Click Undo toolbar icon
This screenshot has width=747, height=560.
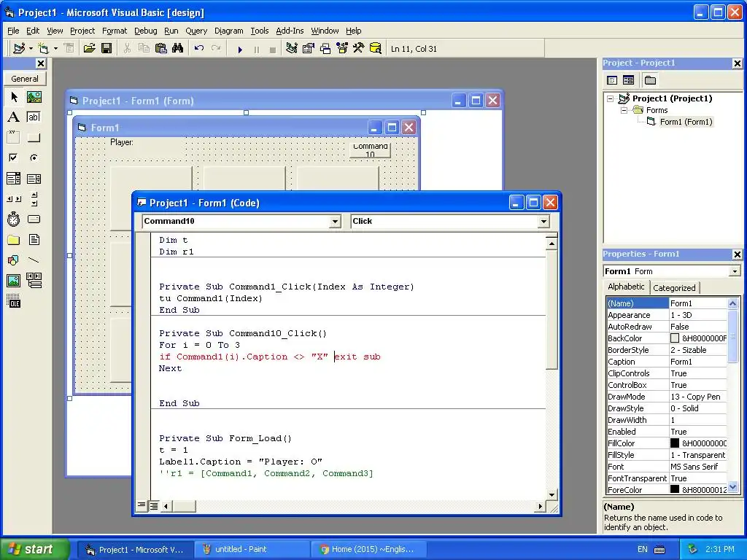pos(199,49)
